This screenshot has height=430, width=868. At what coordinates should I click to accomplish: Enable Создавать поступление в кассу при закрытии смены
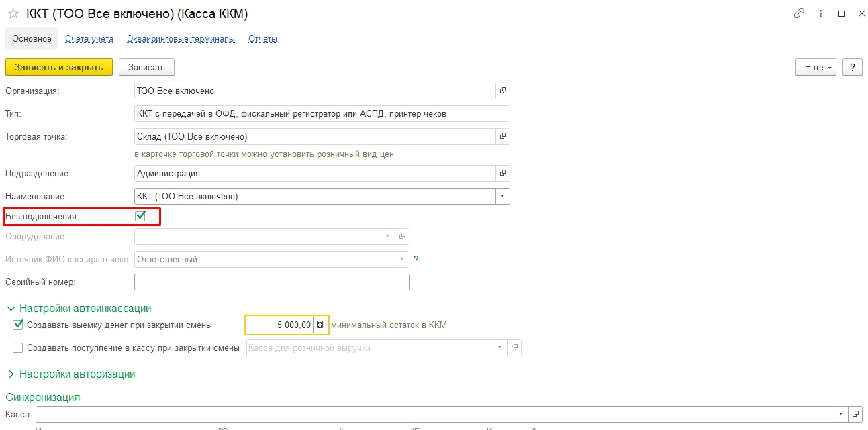point(18,347)
